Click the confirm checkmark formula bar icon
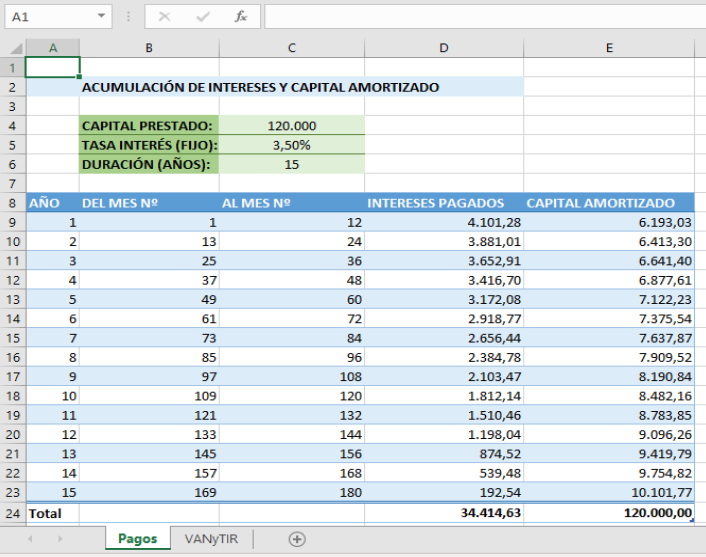Viewport: 706px width, 557px height. [x=203, y=17]
